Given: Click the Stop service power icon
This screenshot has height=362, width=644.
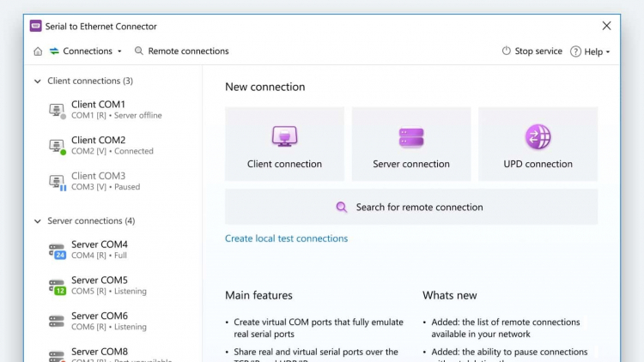Looking at the screenshot, I should pos(507,51).
